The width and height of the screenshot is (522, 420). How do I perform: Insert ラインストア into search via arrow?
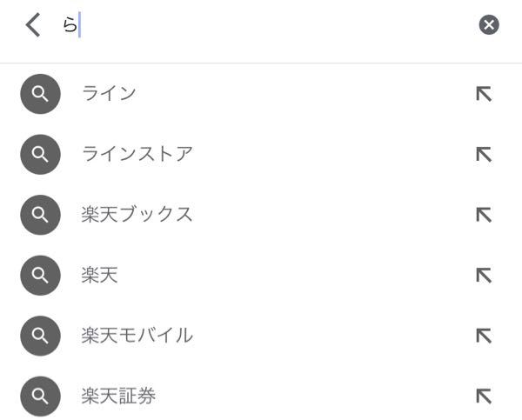[x=484, y=154]
